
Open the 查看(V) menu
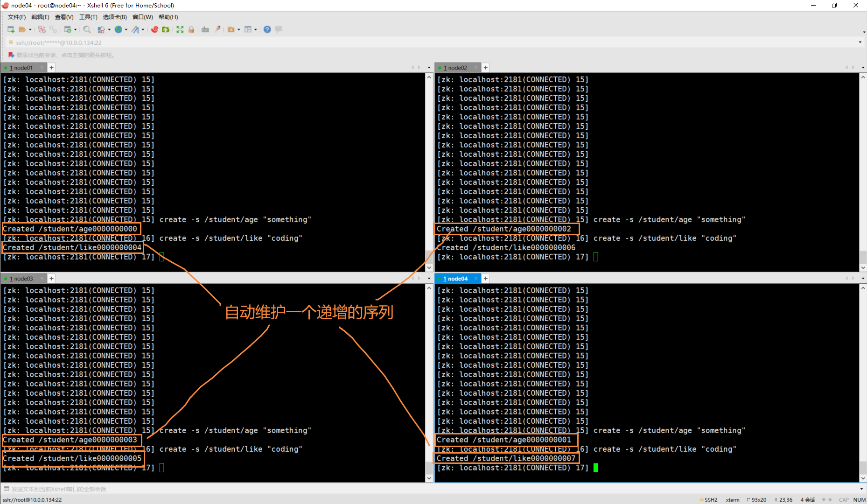[64, 17]
